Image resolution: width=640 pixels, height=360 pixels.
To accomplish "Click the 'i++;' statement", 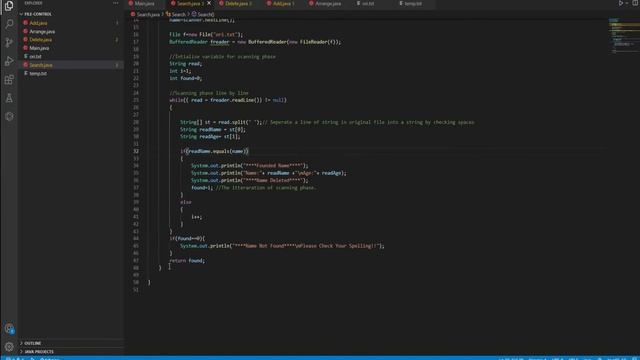I will tap(196, 217).
